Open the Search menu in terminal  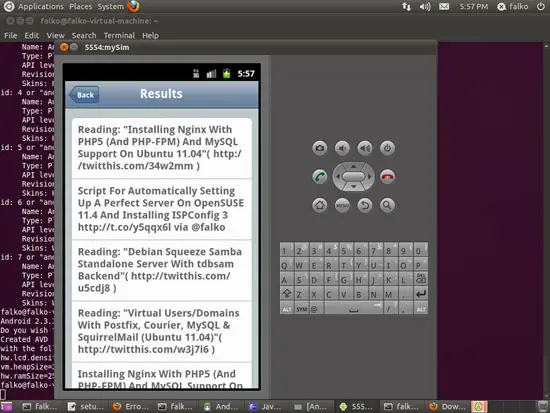pyautogui.click(x=84, y=35)
